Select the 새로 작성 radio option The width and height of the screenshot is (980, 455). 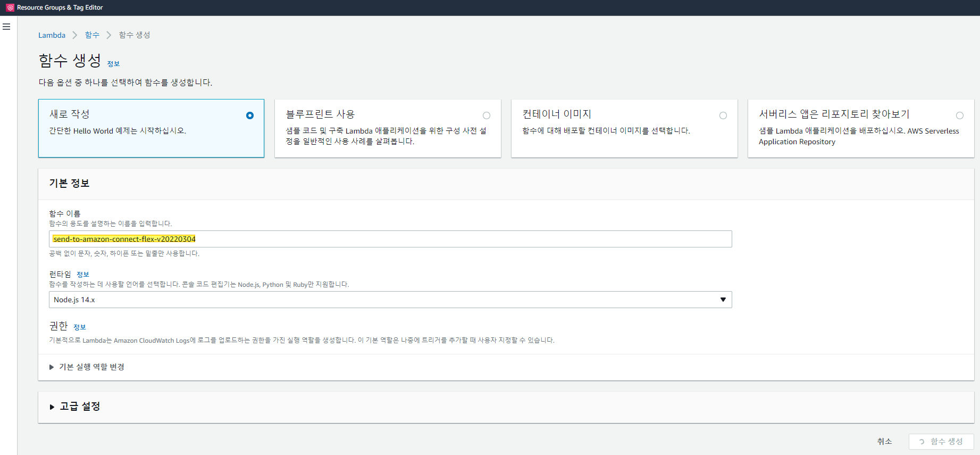click(250, 115)
